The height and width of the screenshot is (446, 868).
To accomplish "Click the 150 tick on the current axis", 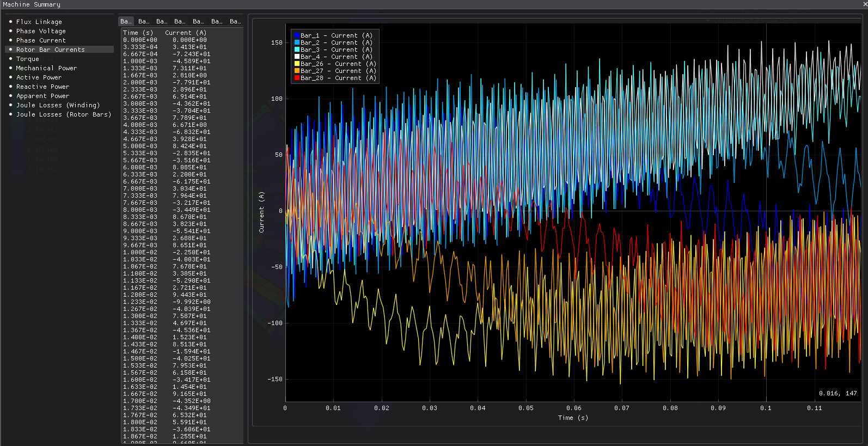I will pos(277,42).
